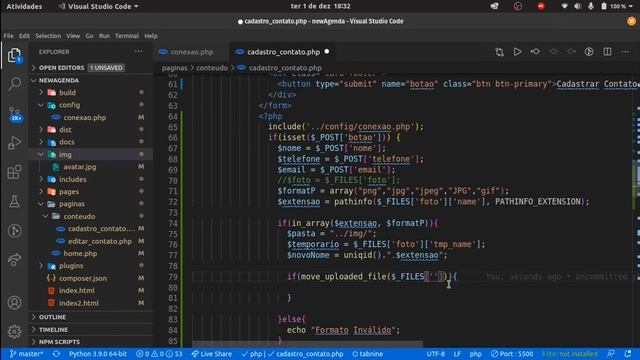Viewport: 640px width, 360px height.
Task: Expand the pages folder
Action: pyautogui.click(x=69, y=191)
